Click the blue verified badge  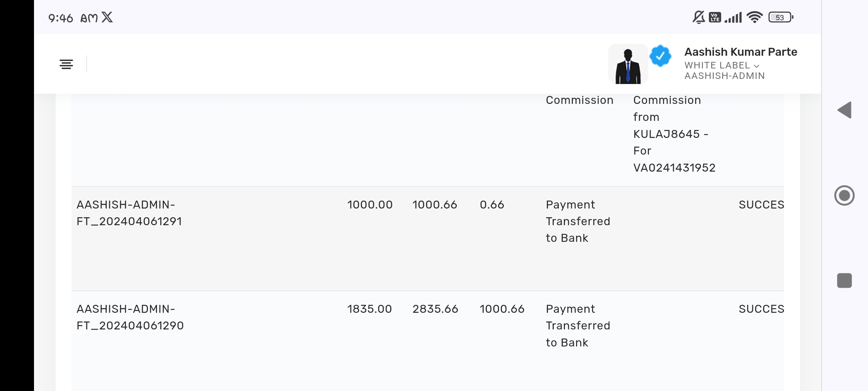point(660,56)
